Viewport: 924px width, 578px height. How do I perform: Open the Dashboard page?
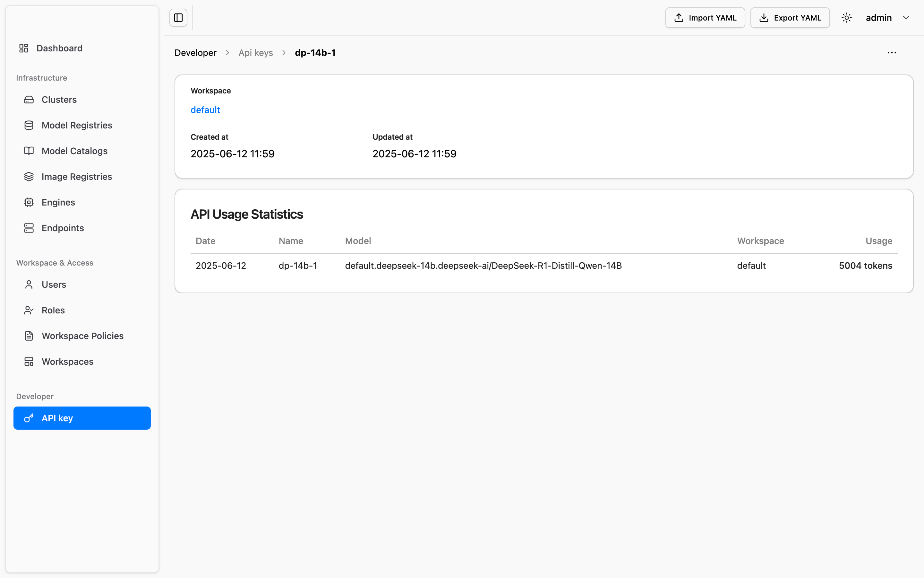(82, 48)
